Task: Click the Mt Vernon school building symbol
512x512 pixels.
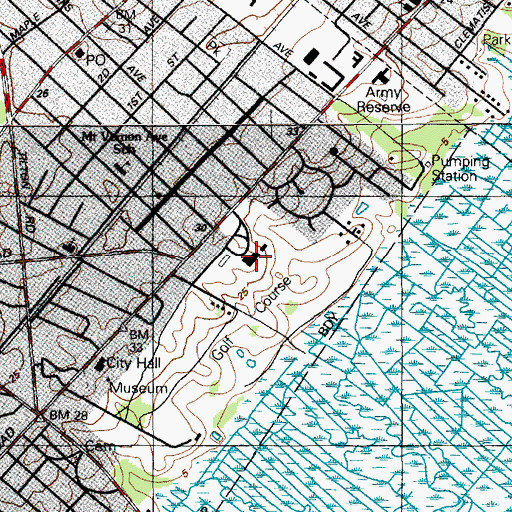Action: click(x=122, y=168)
